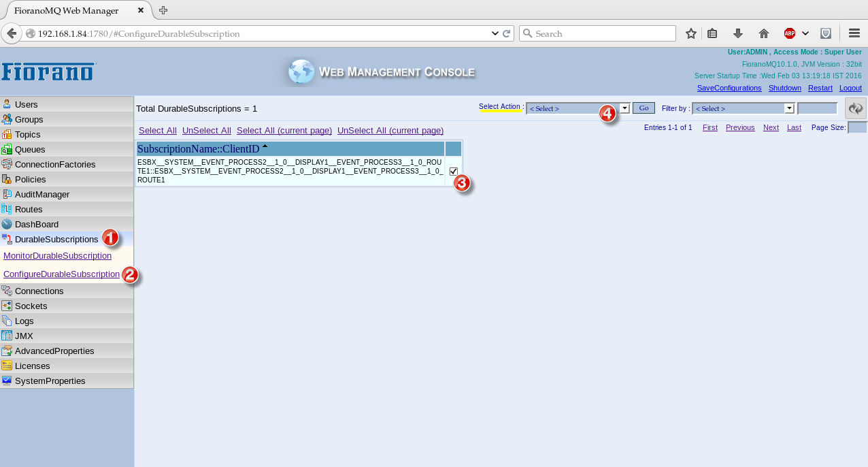Open the new tab plus button
Screen dimensions: 868x467
163,10
